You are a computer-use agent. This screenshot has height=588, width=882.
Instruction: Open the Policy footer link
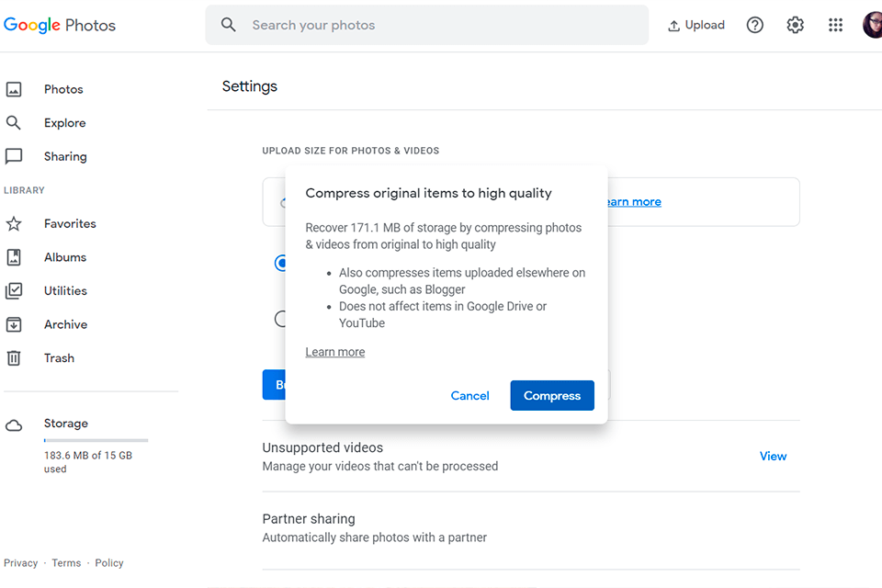[x=109, y=562]
